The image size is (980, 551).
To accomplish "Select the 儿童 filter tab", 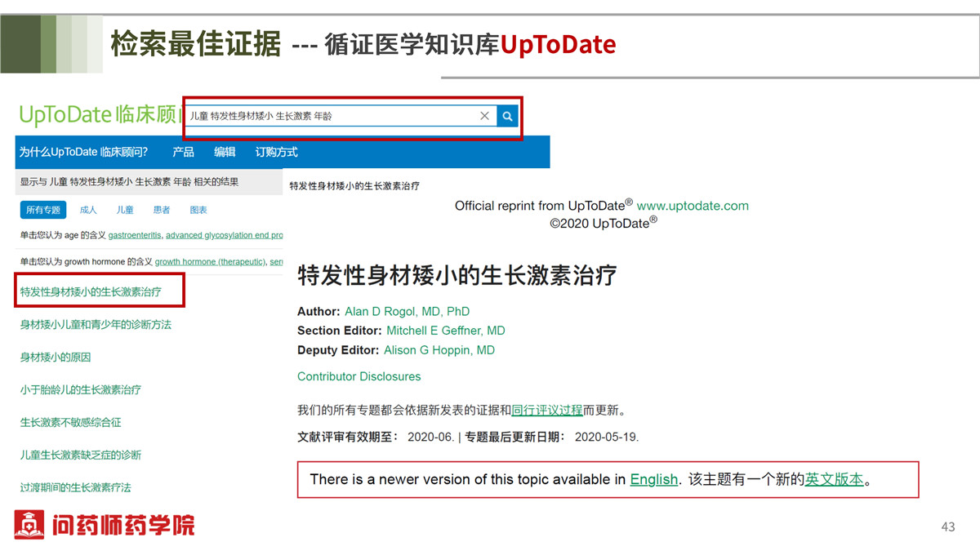I will [125, 210].
